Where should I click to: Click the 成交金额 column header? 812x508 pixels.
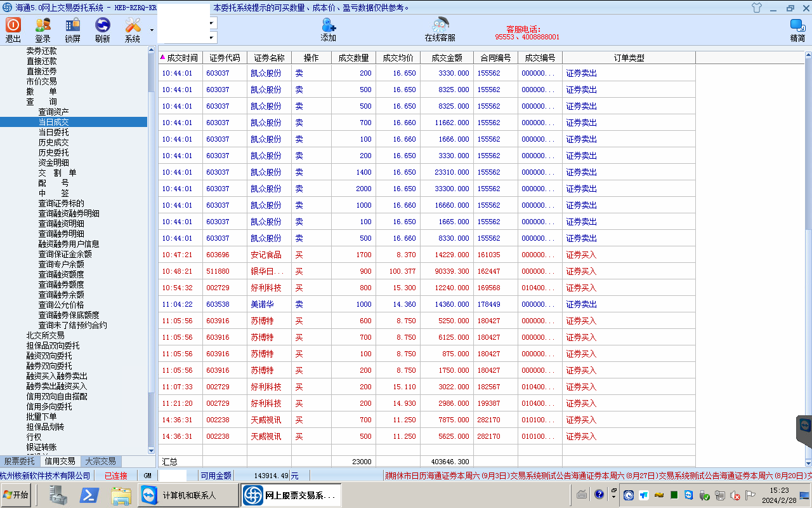click(x=447, y=58)
